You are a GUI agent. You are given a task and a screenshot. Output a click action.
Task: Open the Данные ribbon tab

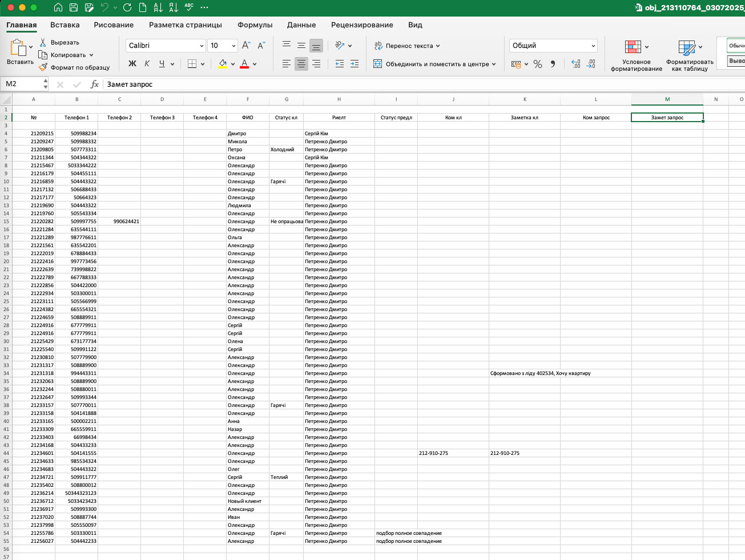pyautogui.click(x=301, y=25)
